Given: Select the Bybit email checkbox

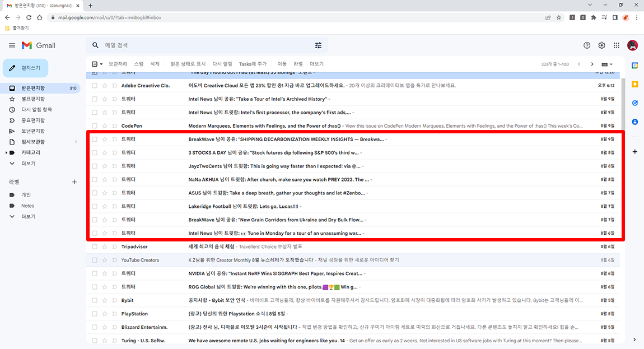Looking at the screenshot, I should pos(95,300).
